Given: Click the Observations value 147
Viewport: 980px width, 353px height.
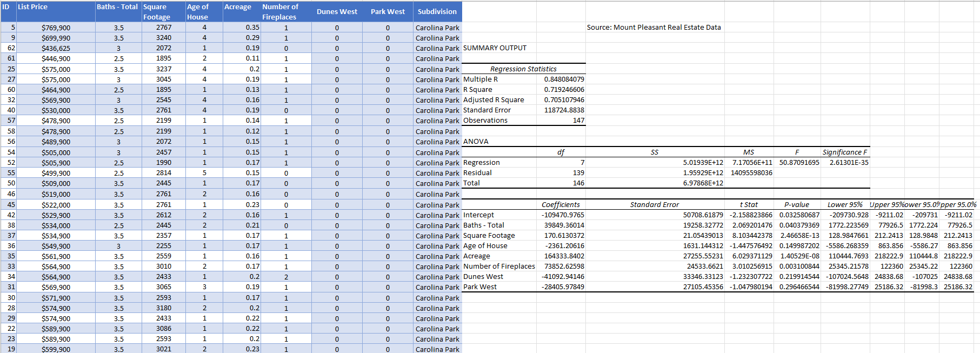Looking at the screenshot, I should [579, 121].
